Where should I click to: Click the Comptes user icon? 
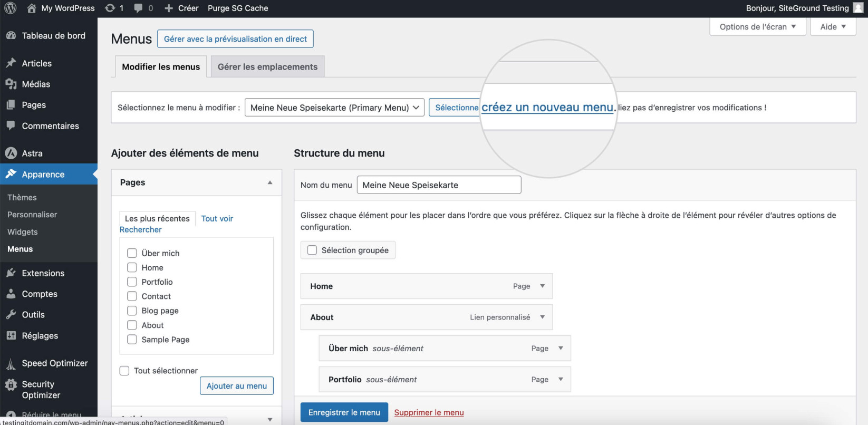[11, 294]
